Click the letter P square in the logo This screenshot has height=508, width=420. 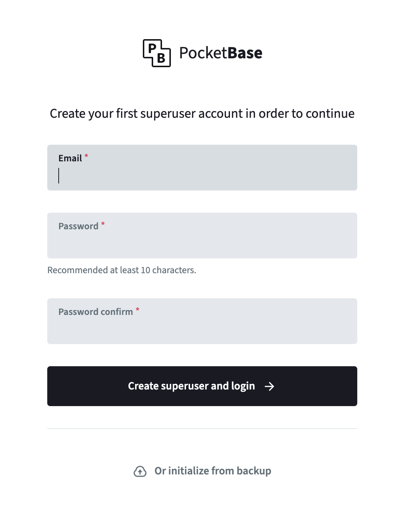click(x=152, y=48)
